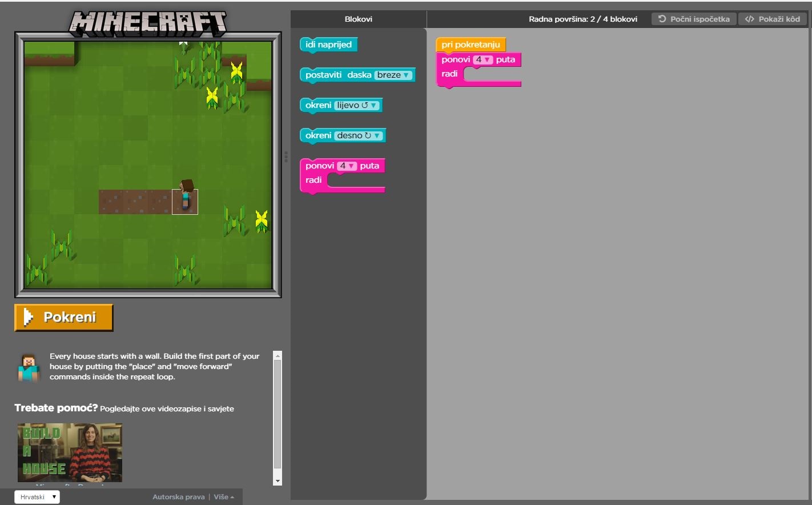The image size is (812, 505).
Task: Open the repeat count dropdown in workspace block
Action: [483, 59]
